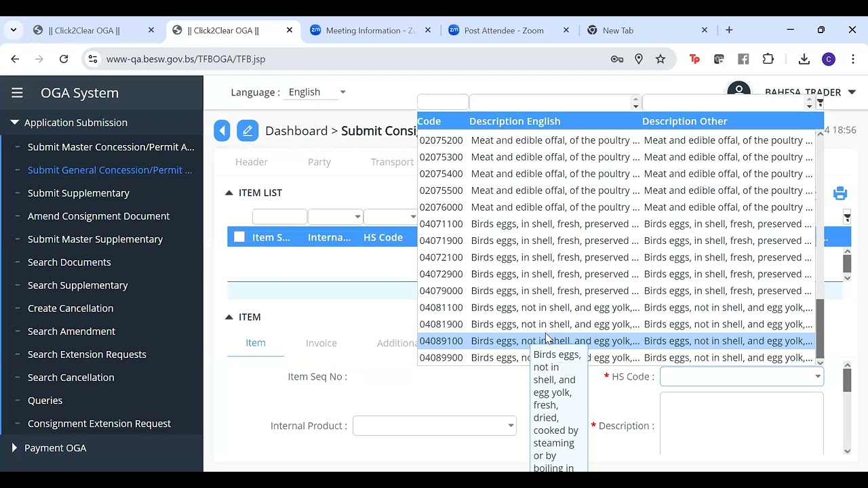
Task: Switch to the Party tab
Action: click(319, 162)
